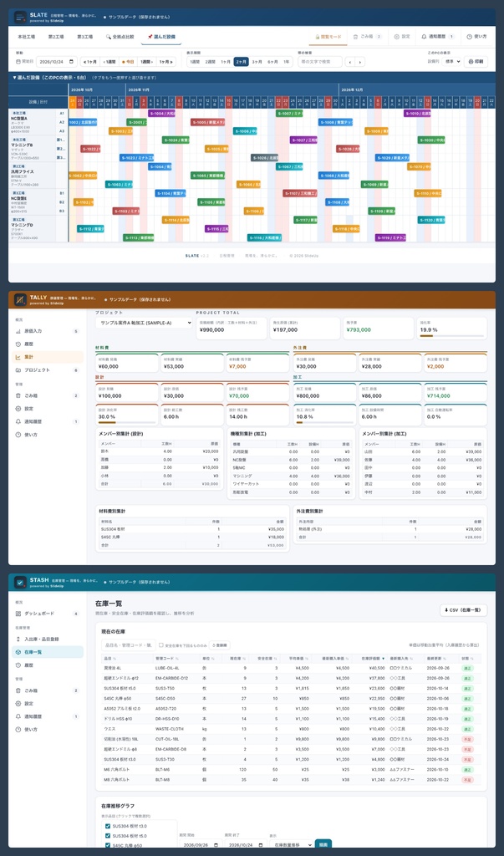Open STASH 入出庫・品目登録 icon

coord(18,639)
